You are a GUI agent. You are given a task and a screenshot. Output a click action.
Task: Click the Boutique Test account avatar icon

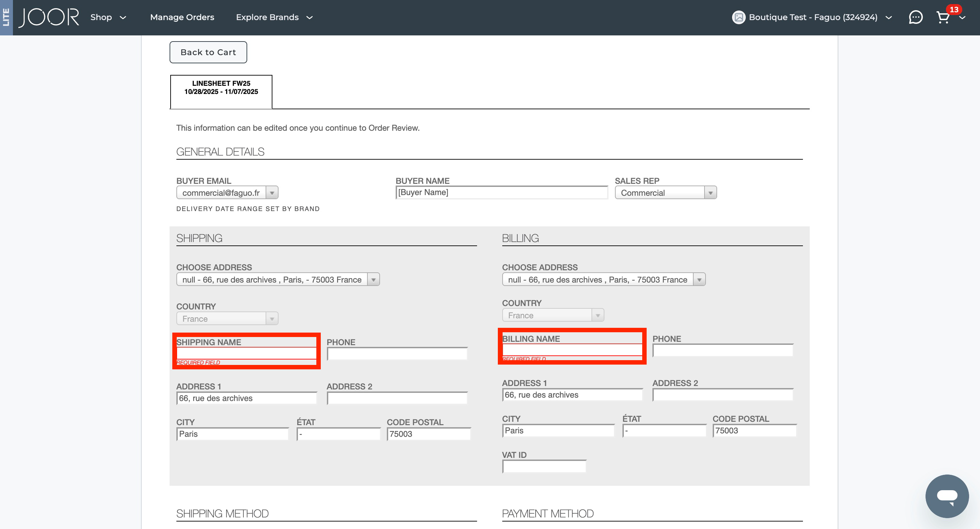click(x=739, y=17)
